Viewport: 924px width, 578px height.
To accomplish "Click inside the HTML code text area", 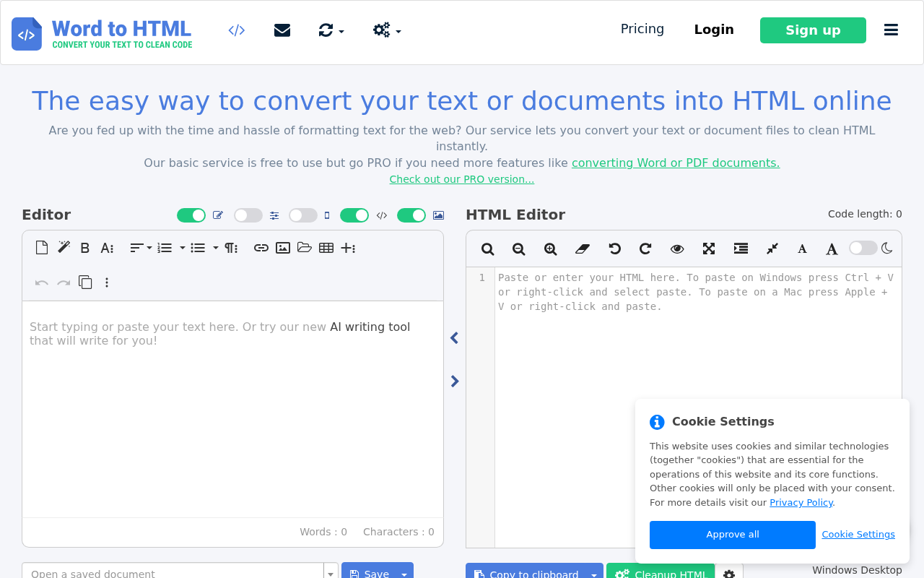I will (x=698, y=408).
